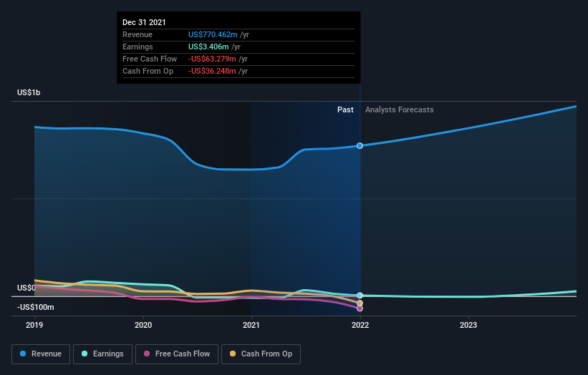588x375 pixels.
Task: Click the -US$100m y-axis label
Action: (36, 307)
